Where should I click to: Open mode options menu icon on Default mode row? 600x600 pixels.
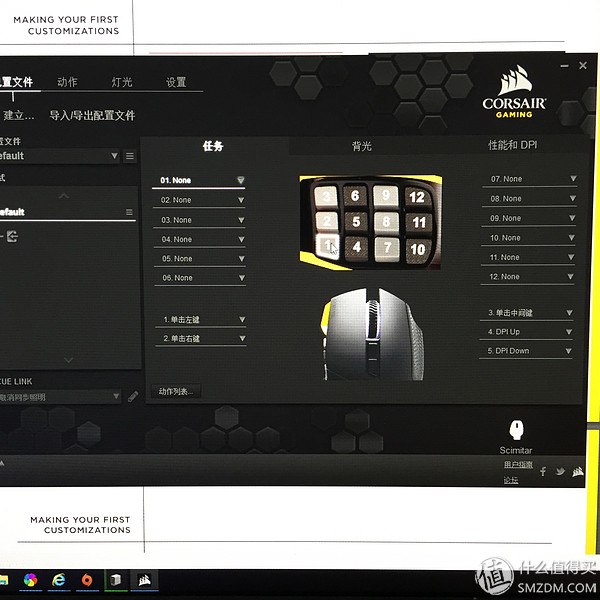click(x=129, y=212)
